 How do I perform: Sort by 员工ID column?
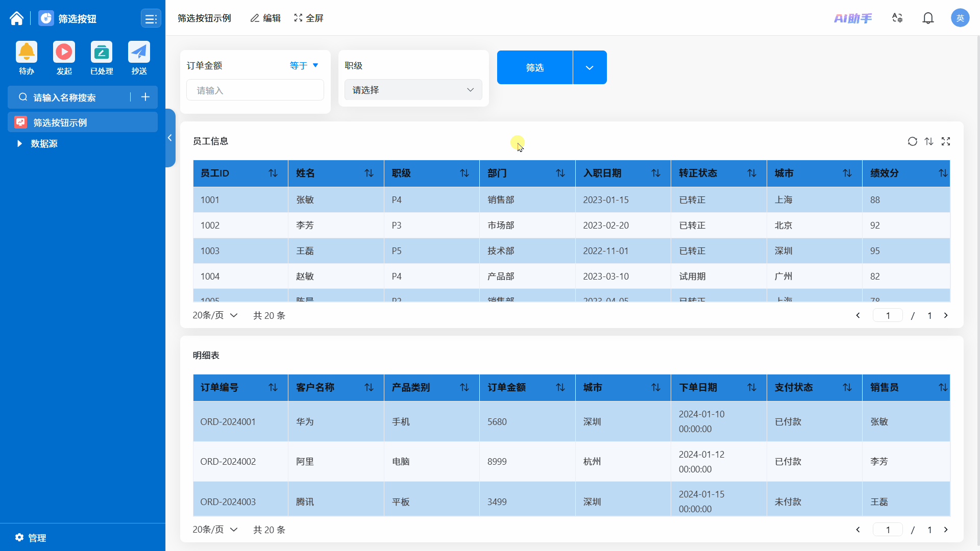coord(273,173)
